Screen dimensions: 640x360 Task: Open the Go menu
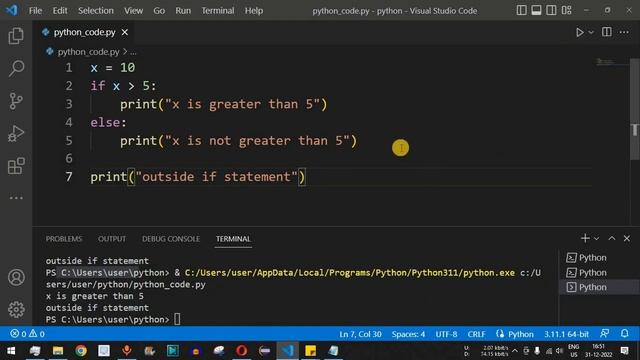[159, 11]
